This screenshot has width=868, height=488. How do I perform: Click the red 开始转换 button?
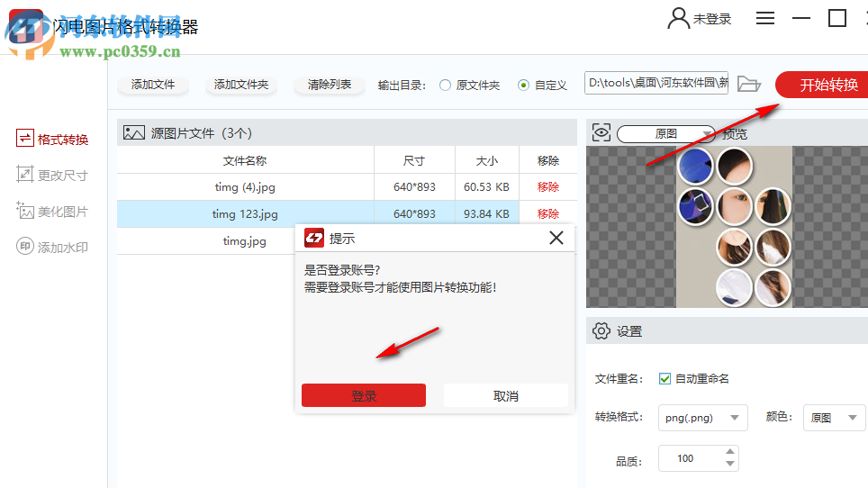click(x=823, y=85)
